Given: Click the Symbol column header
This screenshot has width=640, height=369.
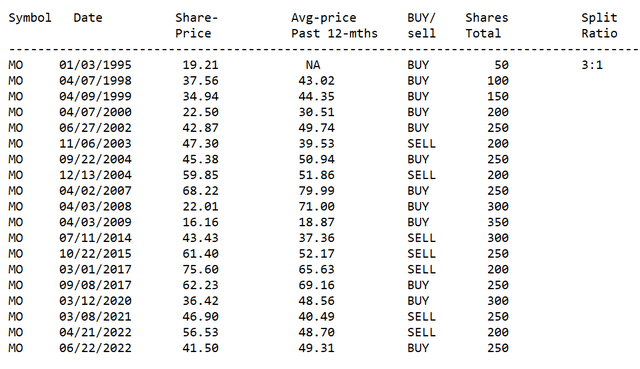Looking at the screenshot, I should [x=30, y=18].
